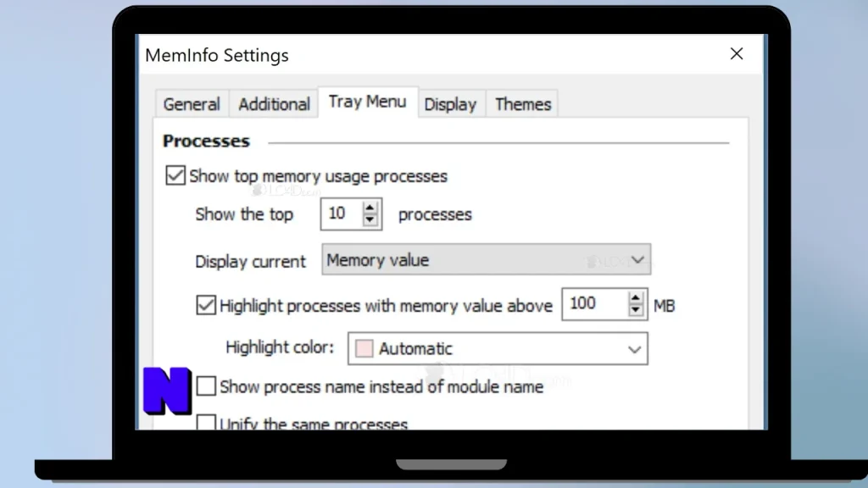Click the Processes section heading

[x=206, y=141]
